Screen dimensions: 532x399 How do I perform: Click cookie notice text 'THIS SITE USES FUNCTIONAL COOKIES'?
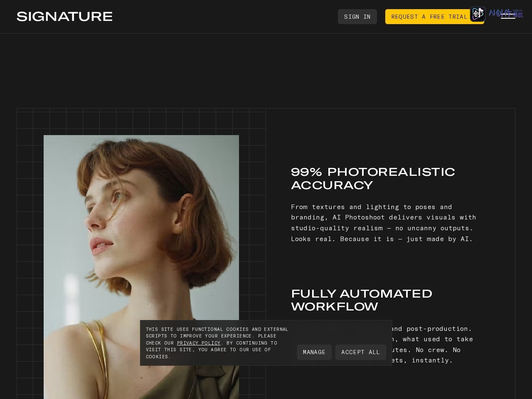217,343
